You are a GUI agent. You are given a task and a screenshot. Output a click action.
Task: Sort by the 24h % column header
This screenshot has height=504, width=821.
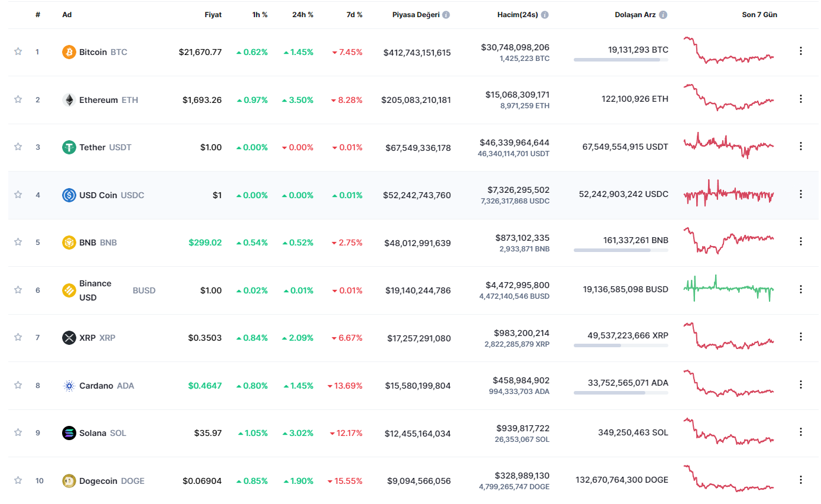302,15
